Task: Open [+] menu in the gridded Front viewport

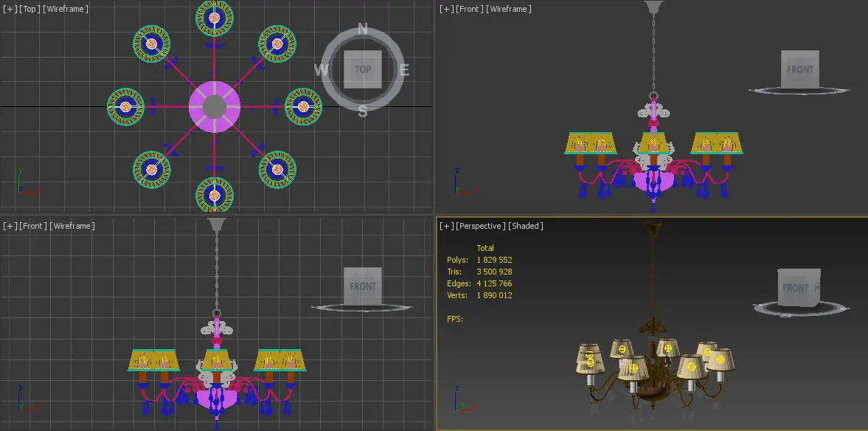Action: click(10, 226)
